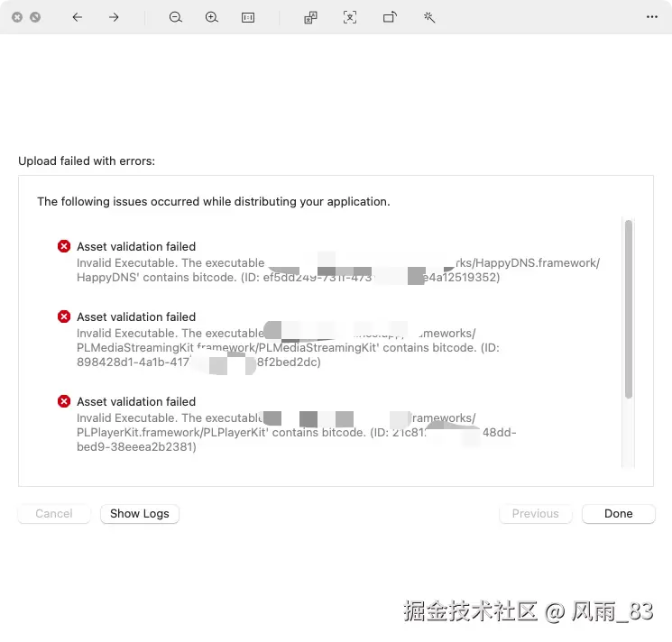Viewport: 672px width, 642px height.
Task: Click the error list vertical scrollbar
Action: (x=629, y=309)
